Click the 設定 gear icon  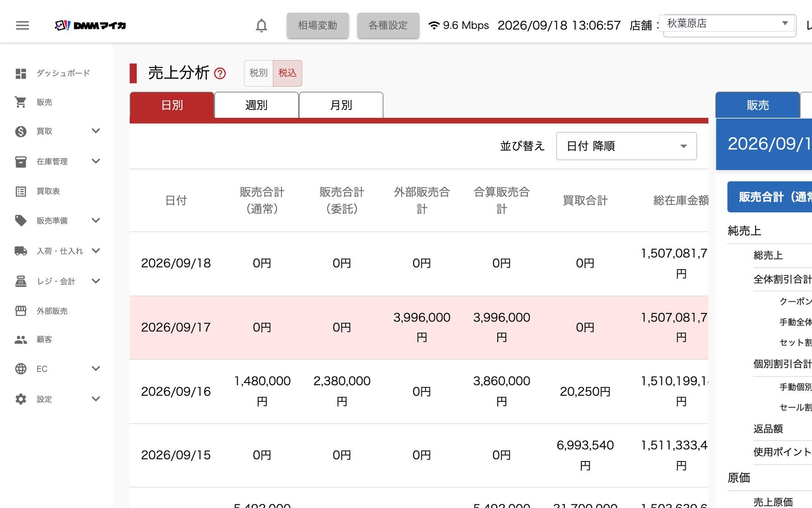[x=21, y=399]
